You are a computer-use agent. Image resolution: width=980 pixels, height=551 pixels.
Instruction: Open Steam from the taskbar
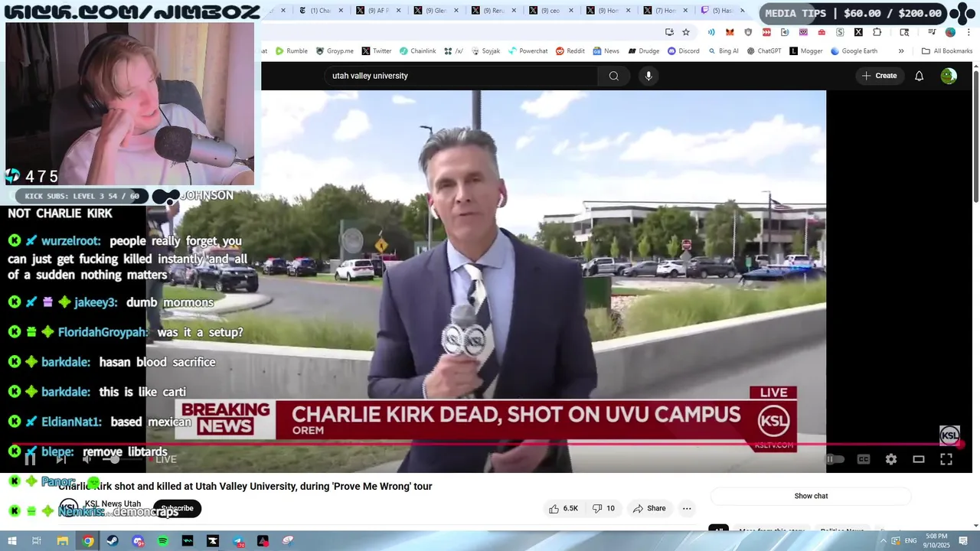(113, 541)
